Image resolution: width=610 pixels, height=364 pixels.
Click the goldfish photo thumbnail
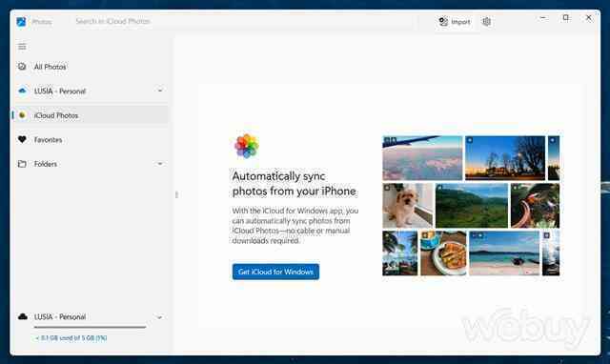pyautogui.click(x=535, y=206)
